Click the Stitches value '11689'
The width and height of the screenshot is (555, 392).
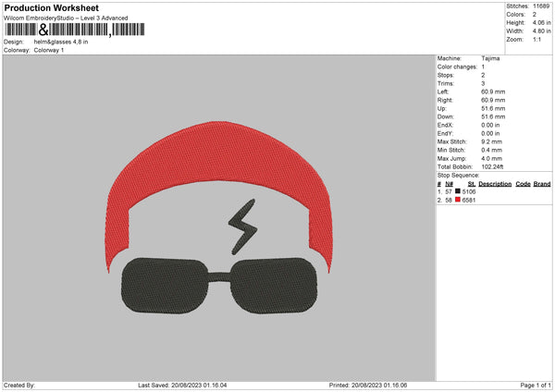pyautogui.click(x=541, y=6)
